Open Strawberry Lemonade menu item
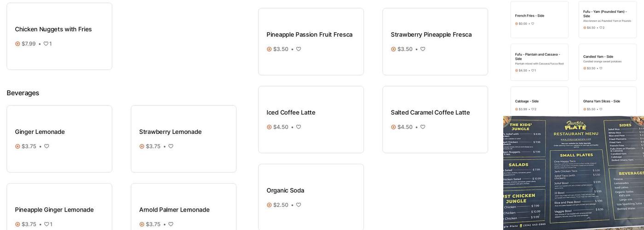 click(183, 138)
